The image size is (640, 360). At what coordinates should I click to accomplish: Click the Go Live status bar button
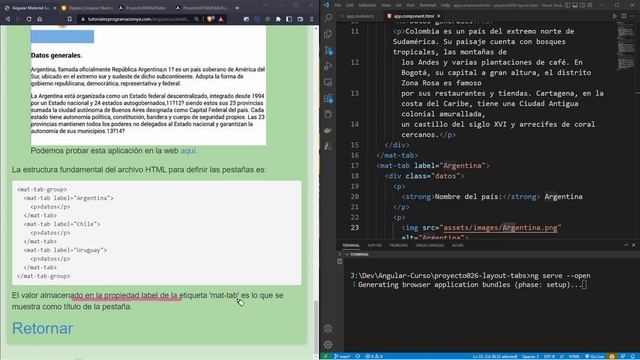point(595,356)
